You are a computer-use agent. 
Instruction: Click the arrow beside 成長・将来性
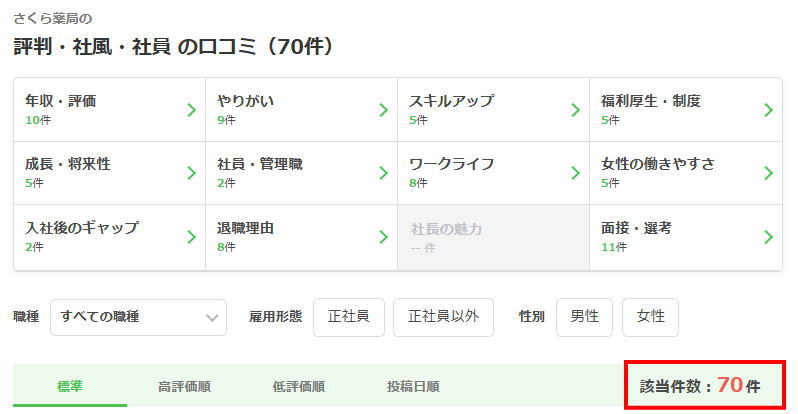(191, 173)
